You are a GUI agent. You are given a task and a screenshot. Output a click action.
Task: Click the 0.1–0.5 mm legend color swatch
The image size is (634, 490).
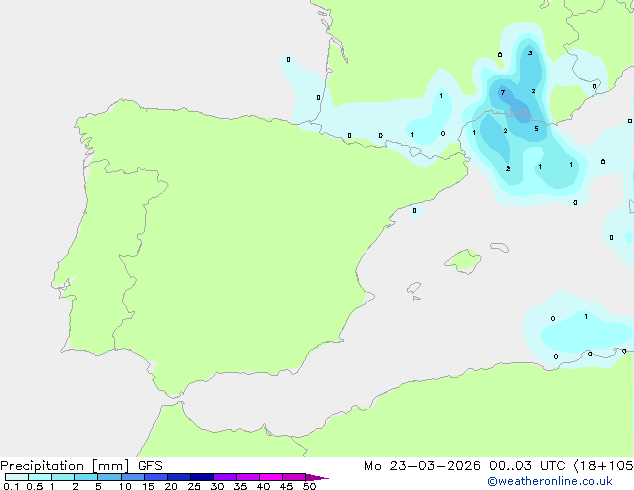click(x=17, y=477)
